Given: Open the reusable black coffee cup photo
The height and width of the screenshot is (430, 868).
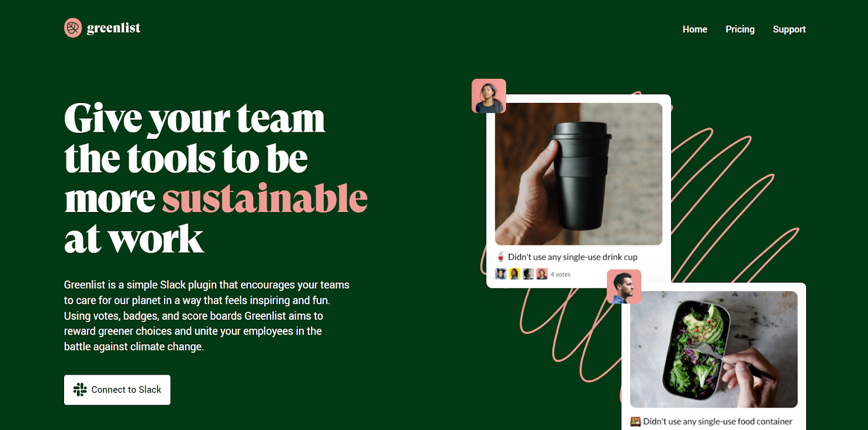Looking at the screenshot, I should click(578, 174).
